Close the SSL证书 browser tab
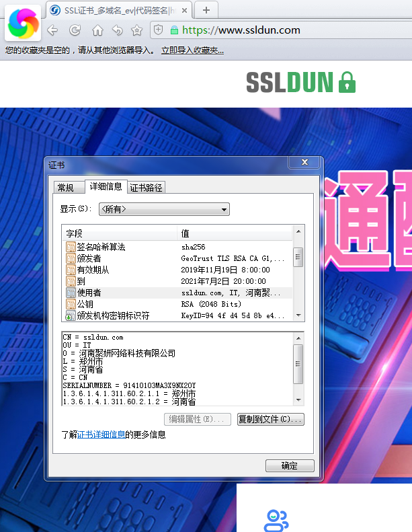Viewport: 412px width, 532px height. (184, 11)
